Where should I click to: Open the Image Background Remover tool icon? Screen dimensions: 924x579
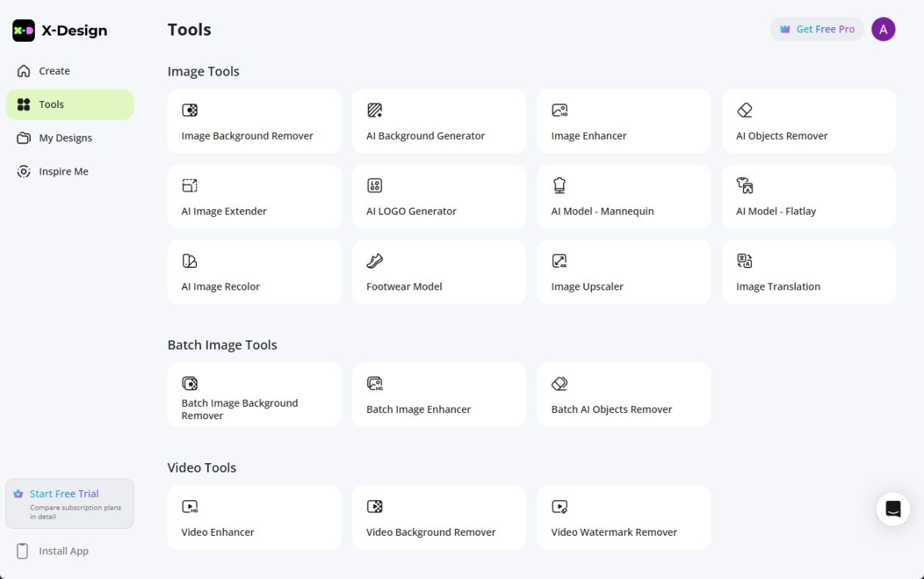pos(189,110)
